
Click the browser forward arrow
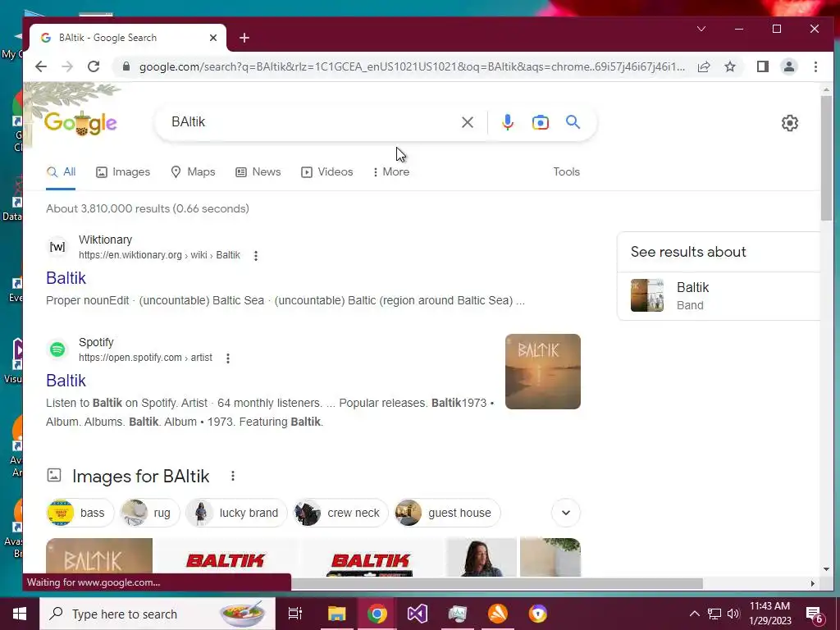67,66
